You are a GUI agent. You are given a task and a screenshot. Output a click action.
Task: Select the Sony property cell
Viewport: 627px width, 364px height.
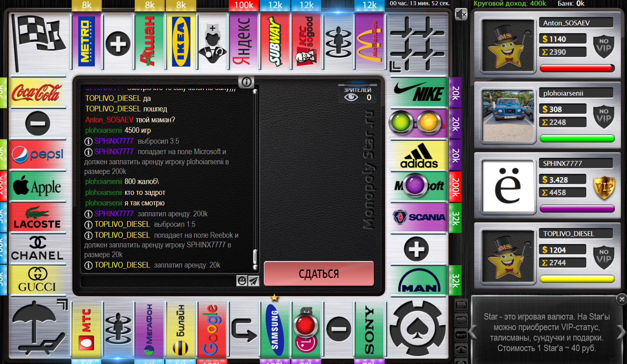(370, 329)
